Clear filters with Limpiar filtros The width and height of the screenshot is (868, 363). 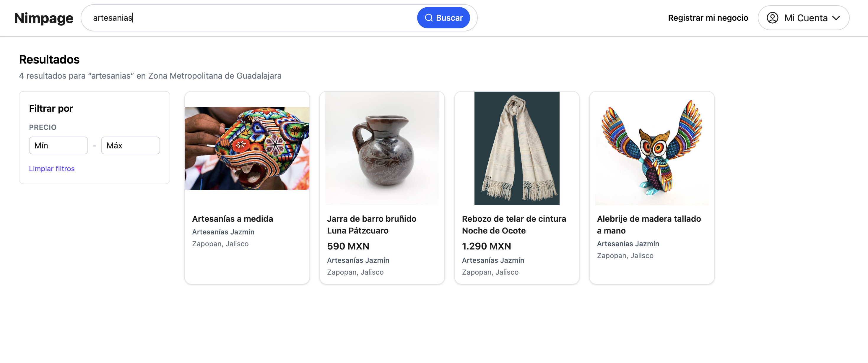(52, 168)
